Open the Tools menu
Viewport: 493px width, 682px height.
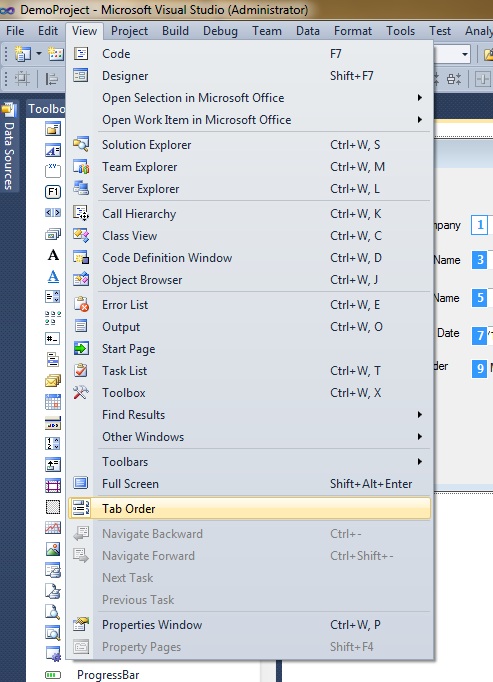pos(400,31)
